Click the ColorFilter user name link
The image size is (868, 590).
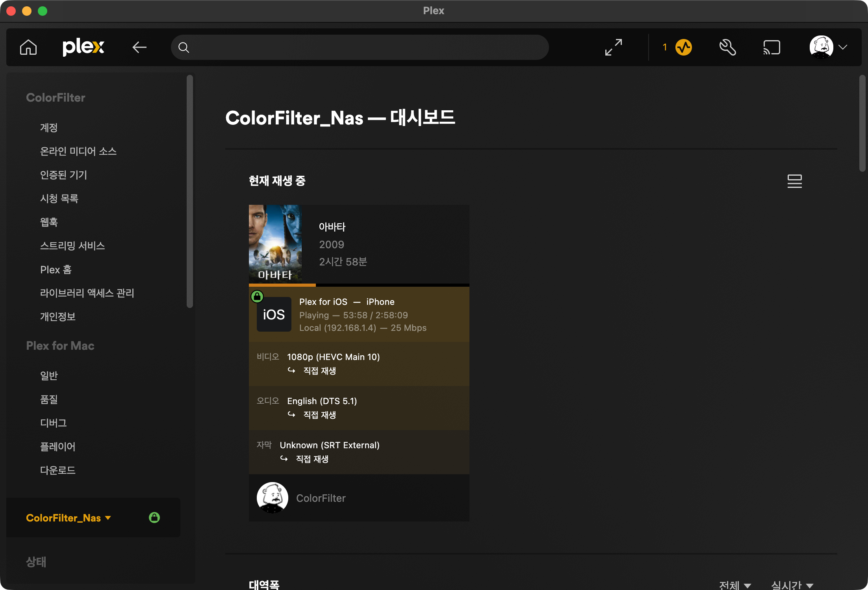(x=321, y=498)
